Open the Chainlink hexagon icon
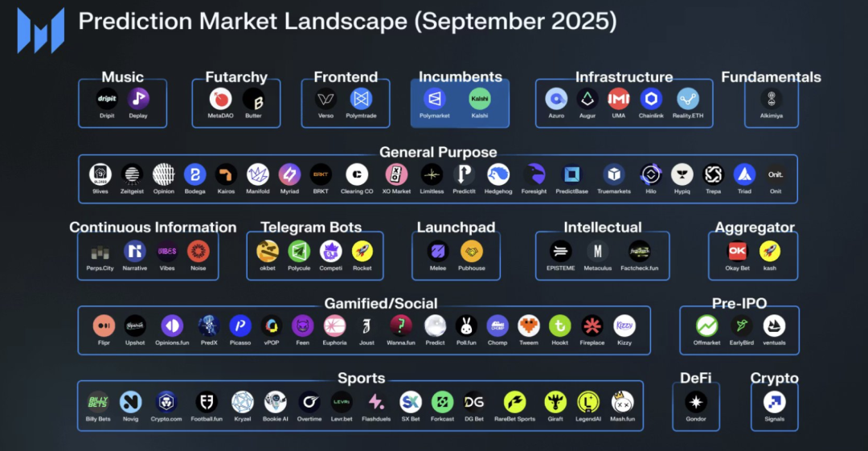This screenshot has width=868, height=451. click(651, 99)
